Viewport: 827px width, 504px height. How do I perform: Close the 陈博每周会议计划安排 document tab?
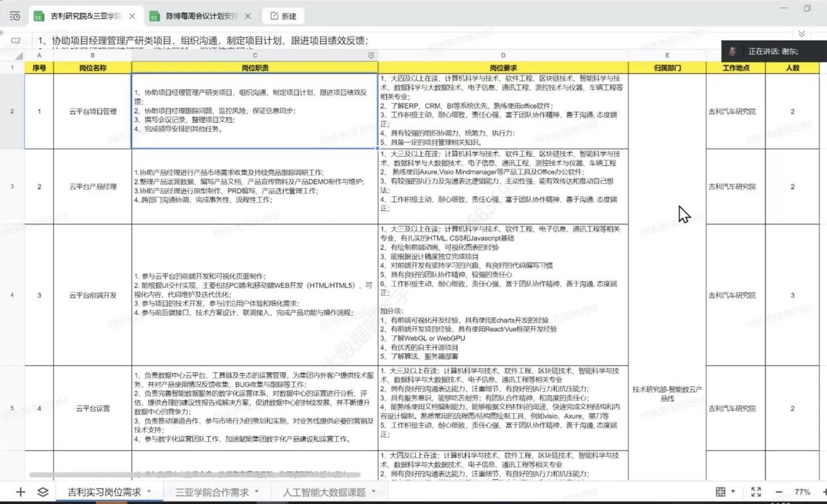click(248, 16)
